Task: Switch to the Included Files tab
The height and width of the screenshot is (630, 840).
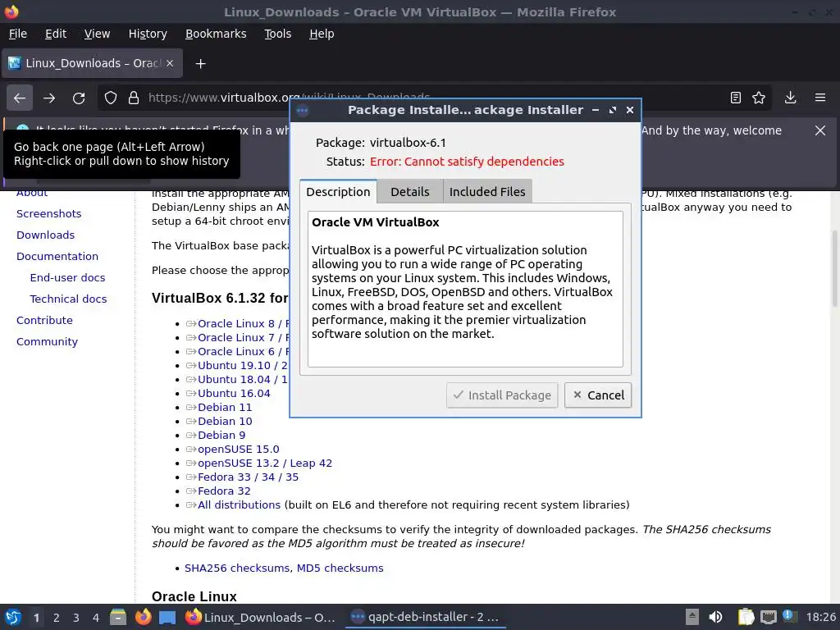Action: click(487, 192)
